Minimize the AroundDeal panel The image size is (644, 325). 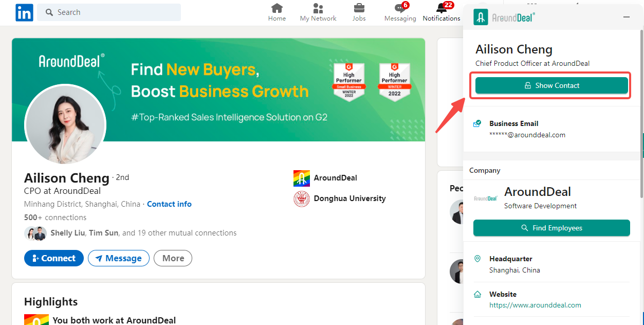pyautogui.click(x=626, y=17)
